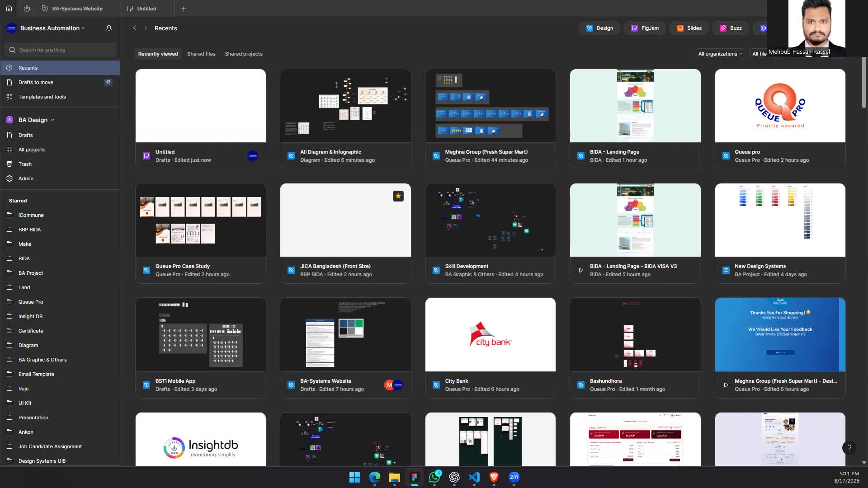Screen dimensions: 868x488
Task: Click the back navigation arrow
Action: (x=134, y=28)
